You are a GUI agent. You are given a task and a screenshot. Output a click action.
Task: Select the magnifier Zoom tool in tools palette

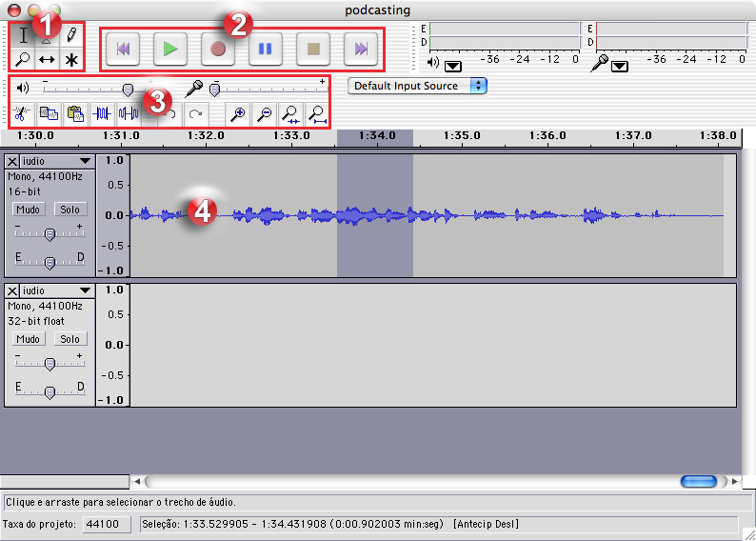pyautogui.click(x=23, y=59)
